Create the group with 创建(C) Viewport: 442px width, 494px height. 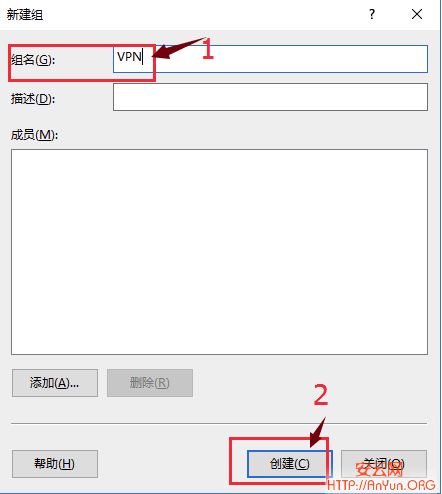[x=289, y=464]
